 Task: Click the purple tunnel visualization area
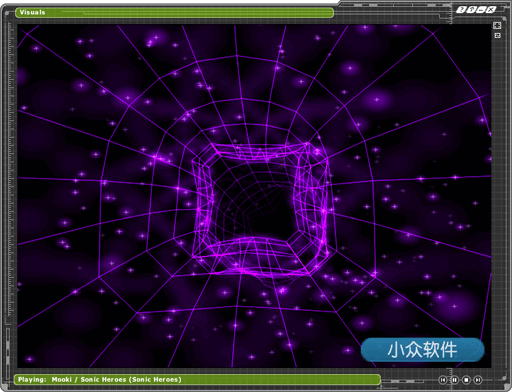coord(254,196)
